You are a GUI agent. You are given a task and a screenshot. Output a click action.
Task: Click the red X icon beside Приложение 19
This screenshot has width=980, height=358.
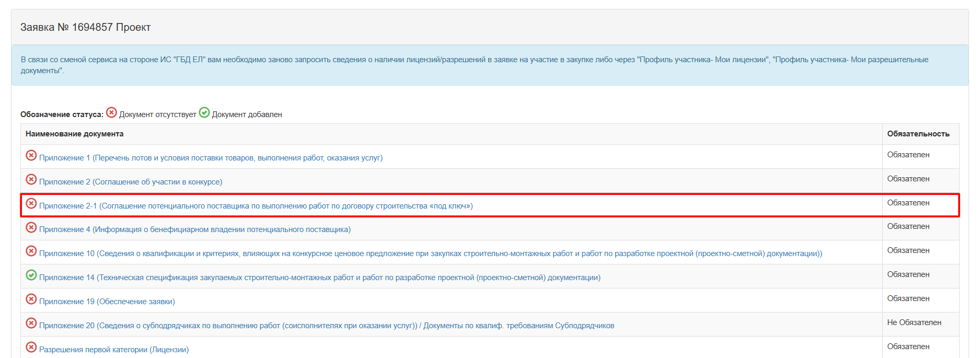pos(31,299)
